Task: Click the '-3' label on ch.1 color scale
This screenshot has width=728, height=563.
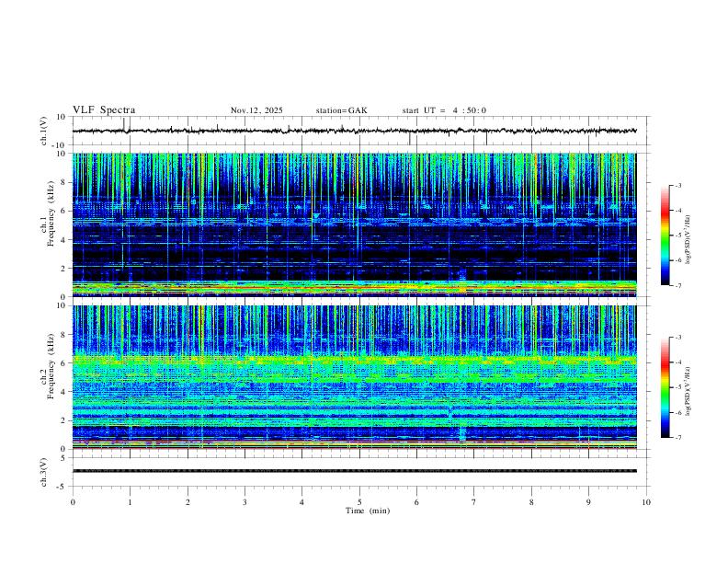Action: (x=677, y=185)
